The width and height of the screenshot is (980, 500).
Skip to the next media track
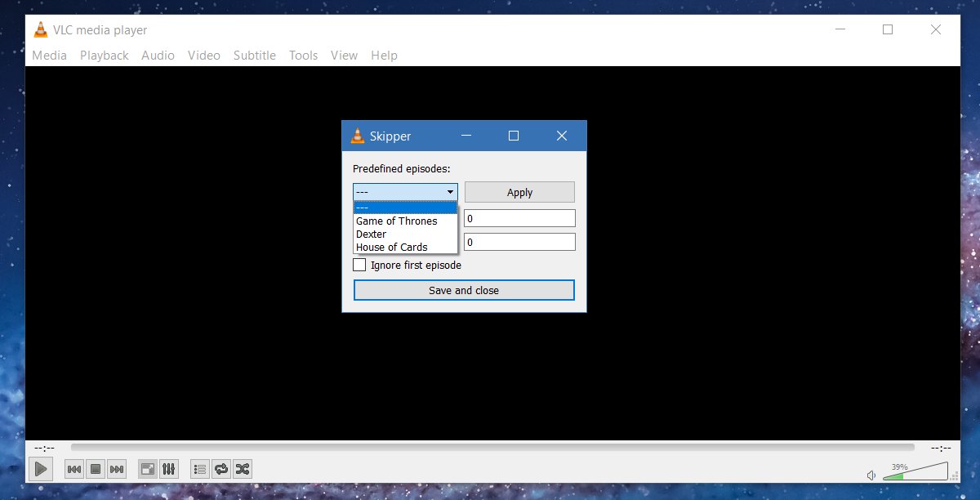click(x=117, y=469)
